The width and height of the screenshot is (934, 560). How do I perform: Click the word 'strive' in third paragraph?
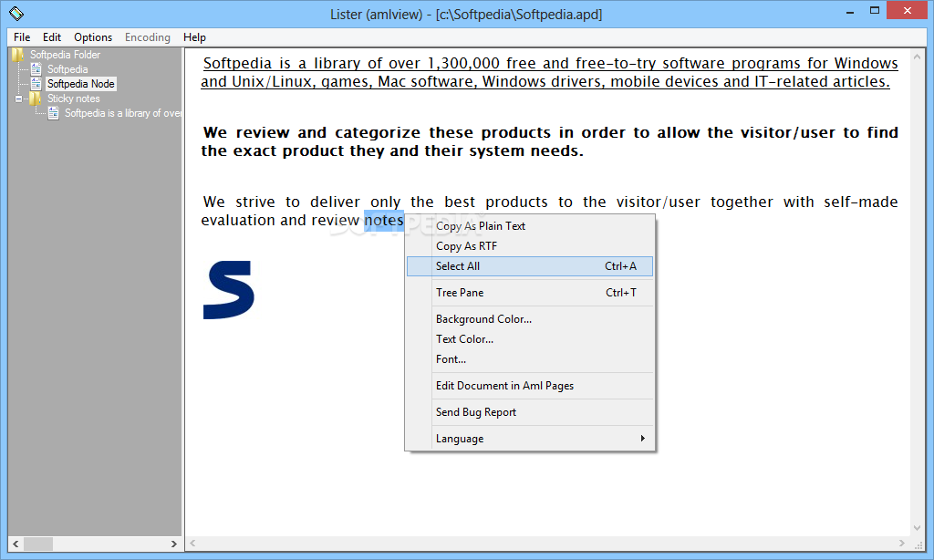tap(255, 202)
